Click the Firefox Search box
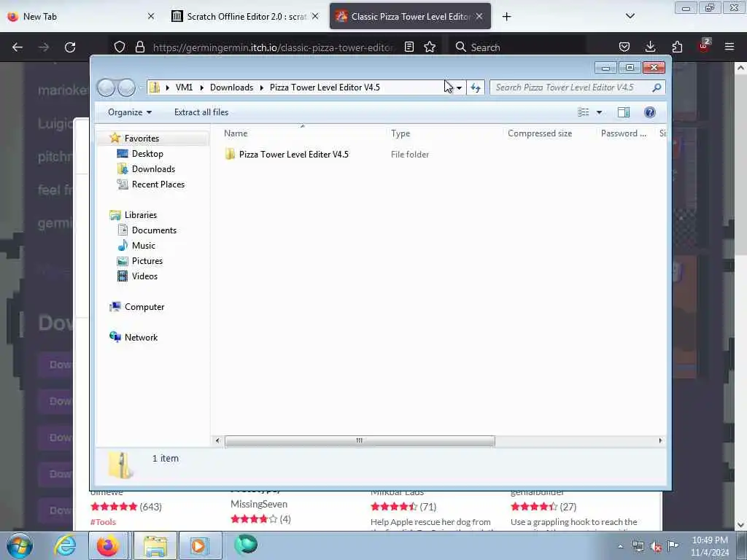 [x=518, y=47]
